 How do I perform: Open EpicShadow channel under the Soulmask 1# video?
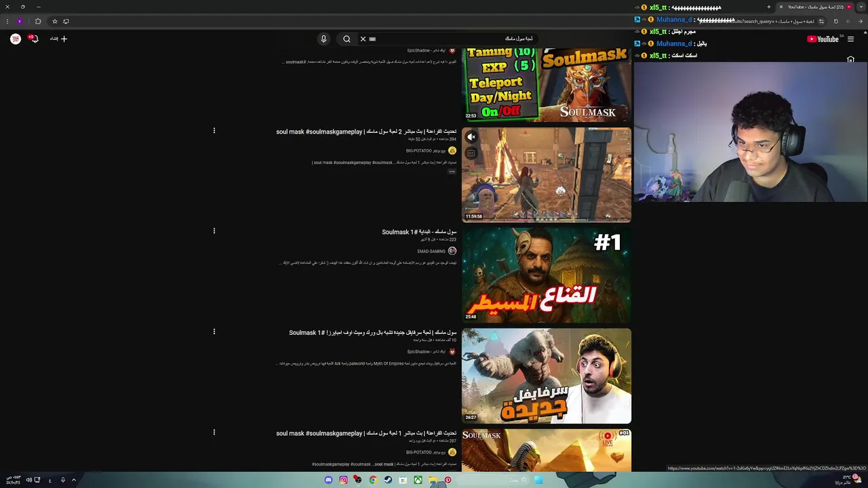(427, 352)
